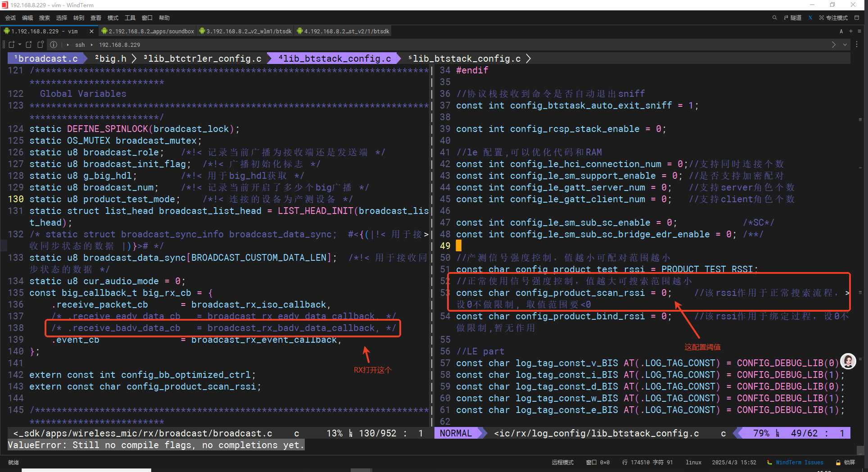Click the new session icon in toolbar
Viewport: 868px width, 472px height.
[x=12, y=45]
